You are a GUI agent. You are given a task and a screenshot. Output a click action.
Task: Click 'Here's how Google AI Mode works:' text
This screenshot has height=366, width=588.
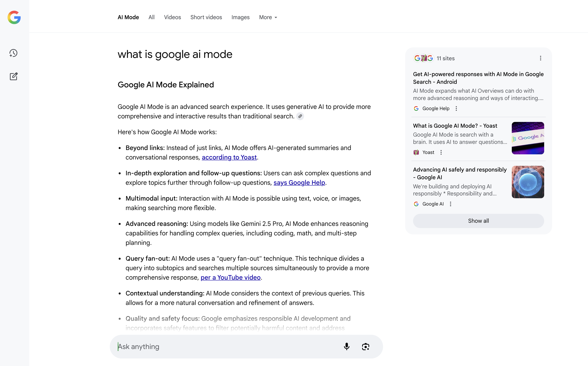pyautogui.click(x=167, y=132)
